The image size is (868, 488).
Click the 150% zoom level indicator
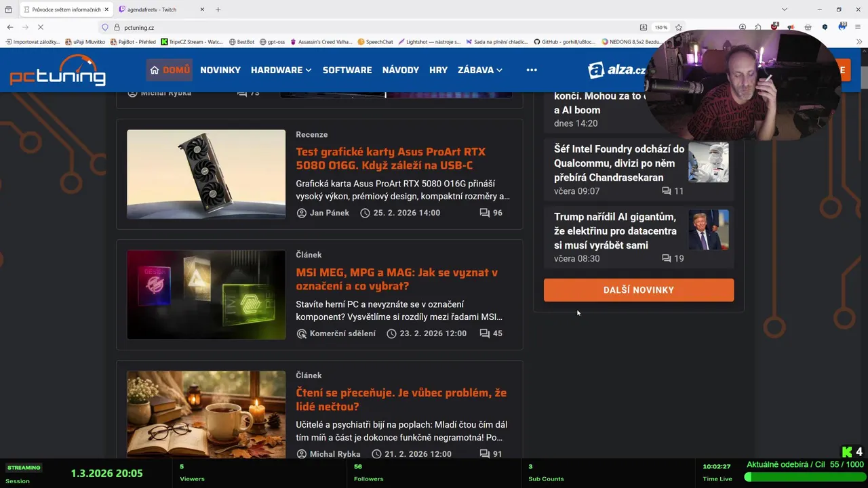coord(660,28)
